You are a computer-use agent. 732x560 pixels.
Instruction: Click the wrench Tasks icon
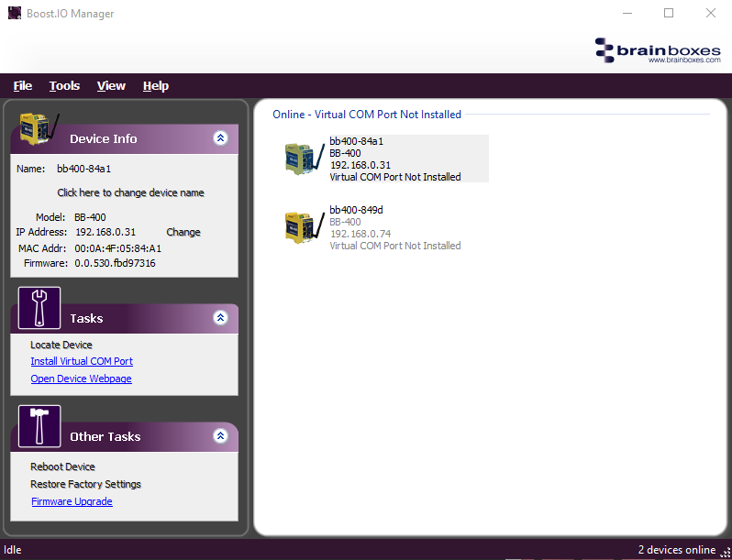click(39, 308)
